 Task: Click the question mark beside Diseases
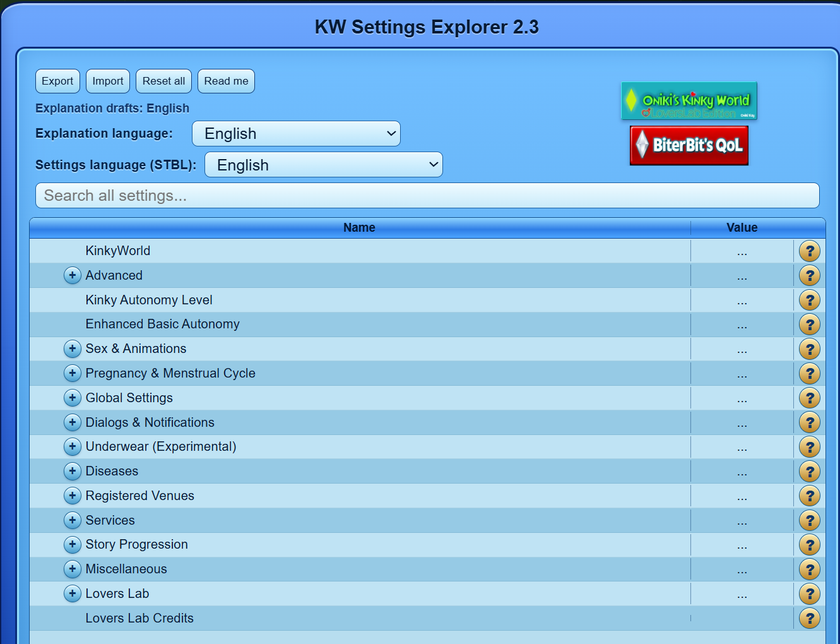(809, 472)
